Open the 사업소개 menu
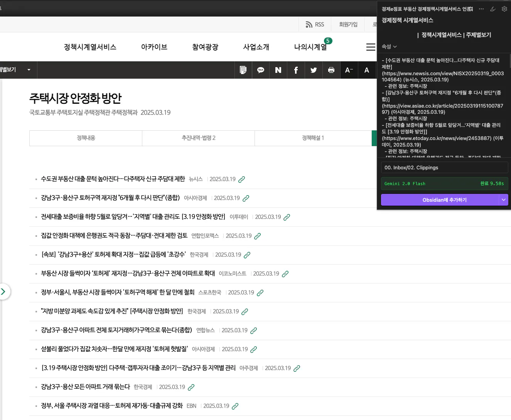Viewport: 511px width, 420px height. click(256, 47)
